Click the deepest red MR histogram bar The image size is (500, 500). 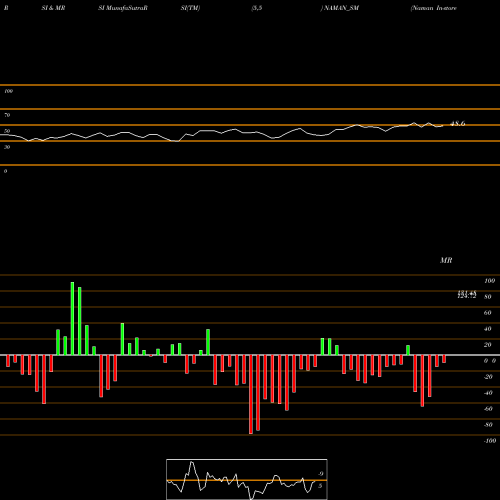click(251, 394)
